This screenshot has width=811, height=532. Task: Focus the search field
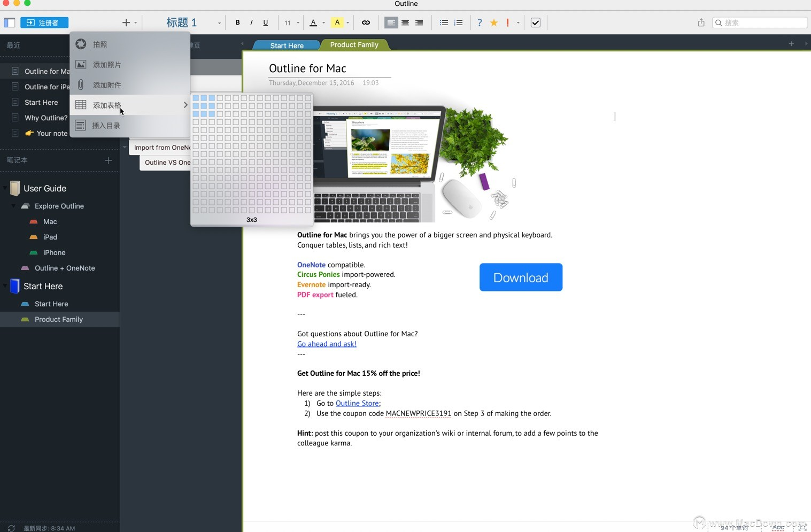click(x=760, y=22)
